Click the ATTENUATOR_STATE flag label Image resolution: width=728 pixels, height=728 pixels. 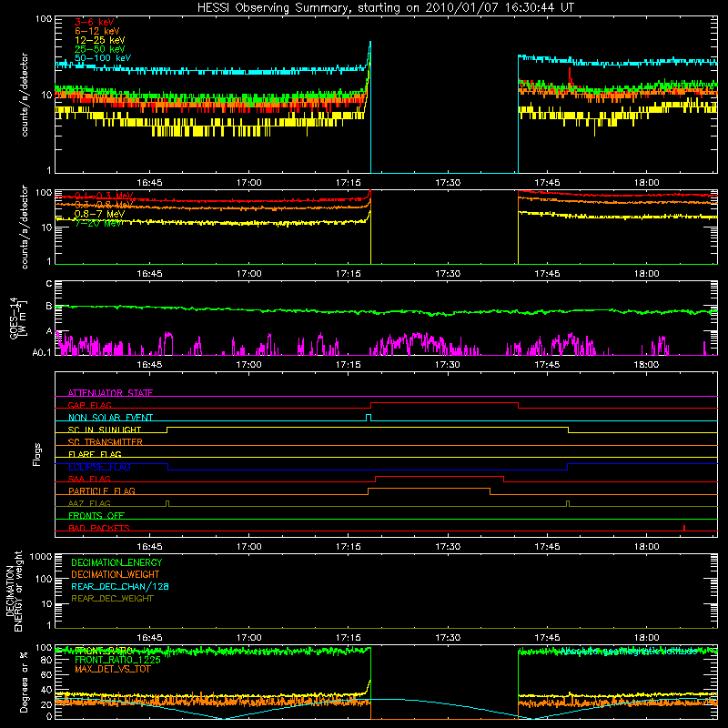tap(110, 393)
